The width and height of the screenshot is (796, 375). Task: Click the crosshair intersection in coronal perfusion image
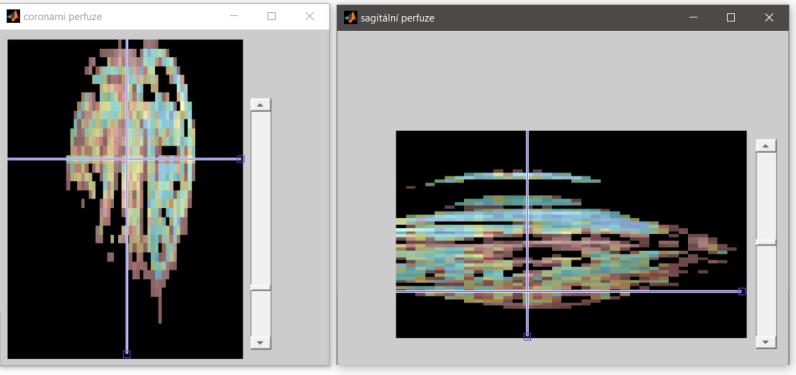click(x=127, y=159)
